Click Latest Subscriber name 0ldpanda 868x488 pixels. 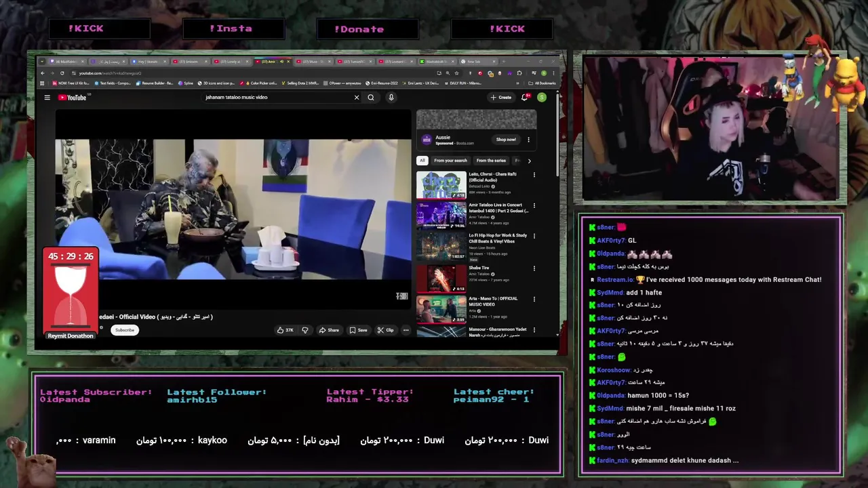point(65,400)
